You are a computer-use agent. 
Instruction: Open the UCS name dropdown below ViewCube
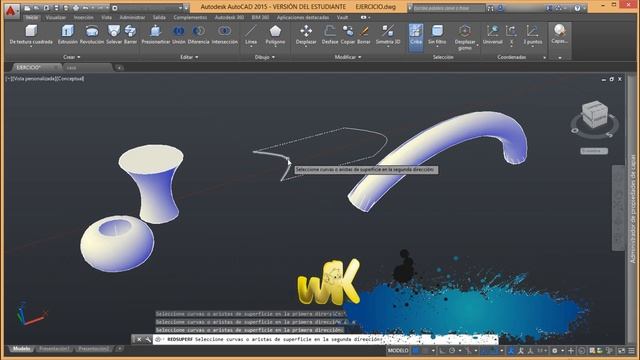[x=594, y=151]
